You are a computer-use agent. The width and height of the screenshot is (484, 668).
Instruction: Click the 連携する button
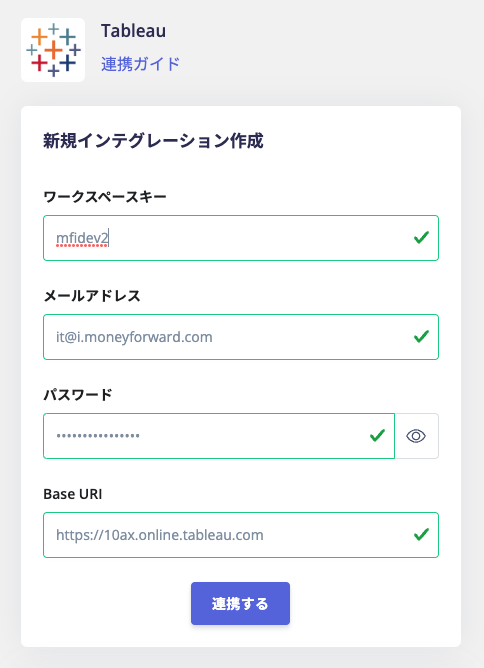point(240,603)
